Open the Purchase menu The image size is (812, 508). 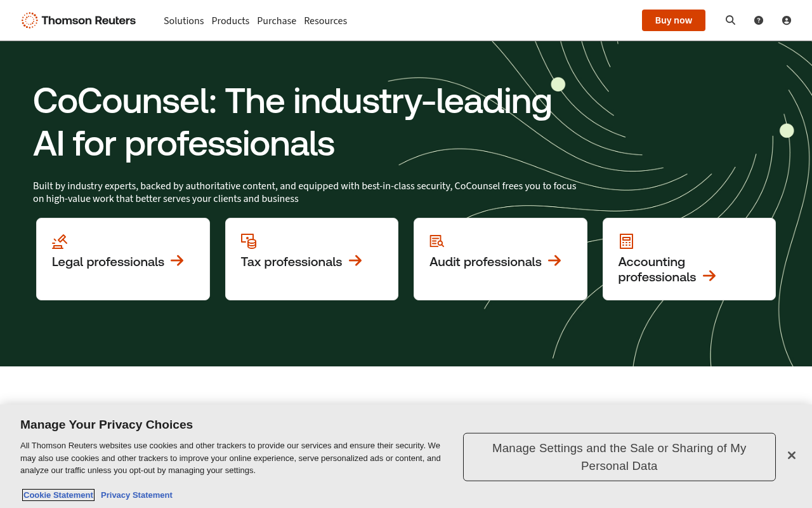point(277,21)
